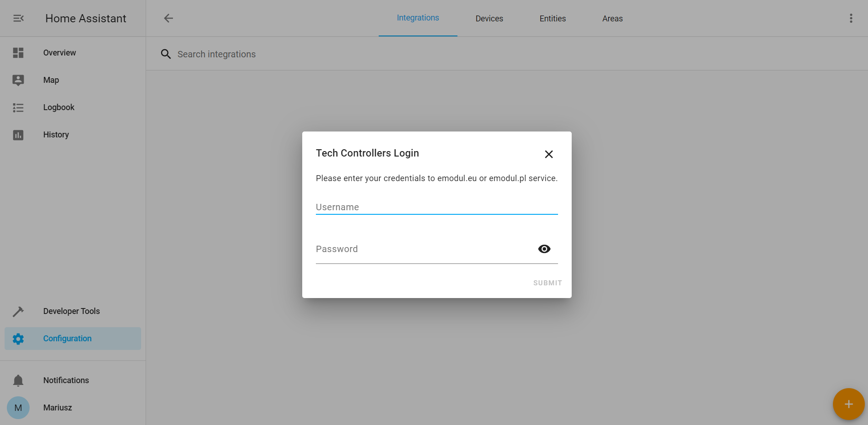Click the emodul.eu credentials instruction text

437,178
